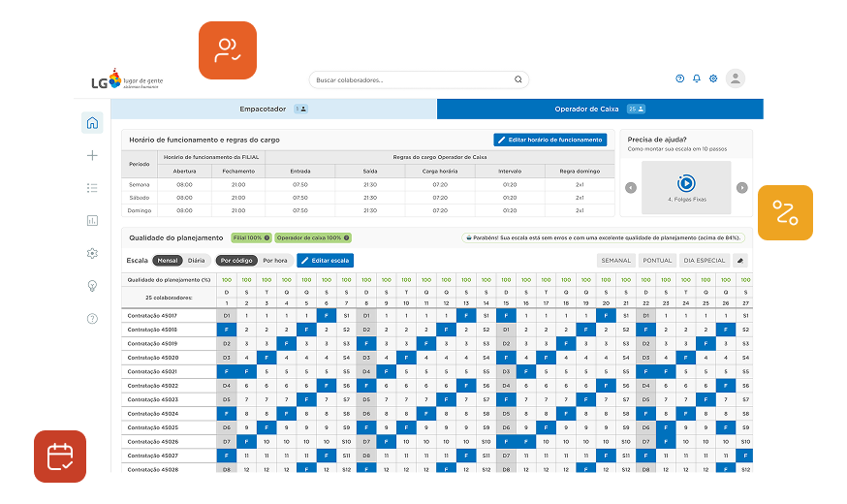Open the user profile avatar menu
The width and height of the screenshot is (847, 504).
click(x=736, y=79)
